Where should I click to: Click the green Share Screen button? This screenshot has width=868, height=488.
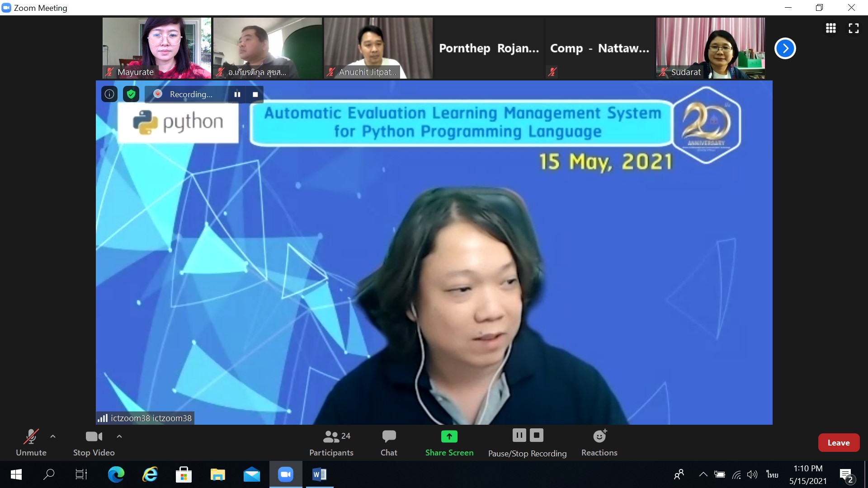click(x=449, y=443)
